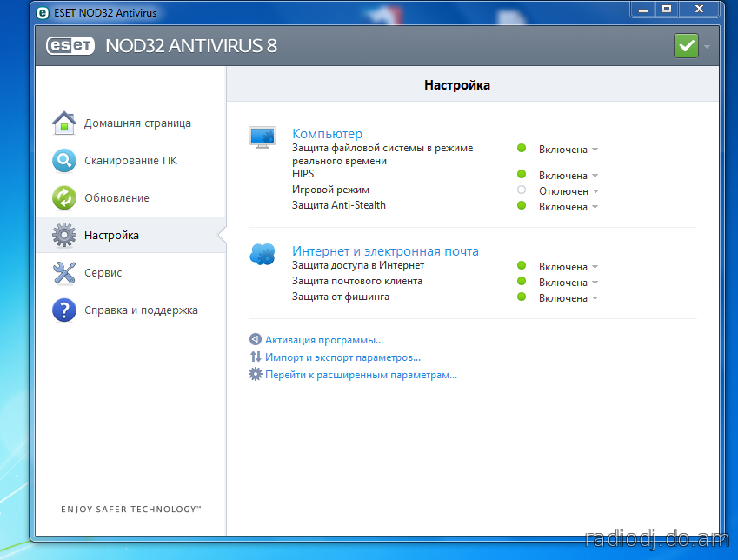The height and width of the screenshot is (560, 738).
Task: Open Сервис section
Action: click(x=131, y=273)
